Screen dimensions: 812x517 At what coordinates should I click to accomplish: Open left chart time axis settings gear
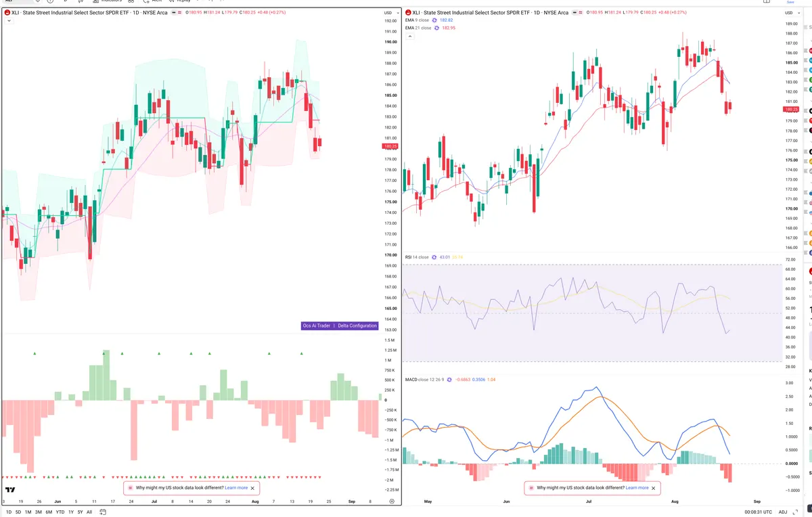click(x=392, y=501)
